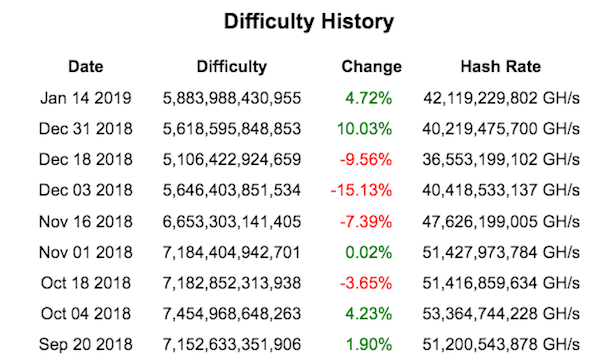Image resolution: width=600 pixels, height=362 pixels.
Task: Select difficulty 5,618,595,848,853
Action: point(232,129)
